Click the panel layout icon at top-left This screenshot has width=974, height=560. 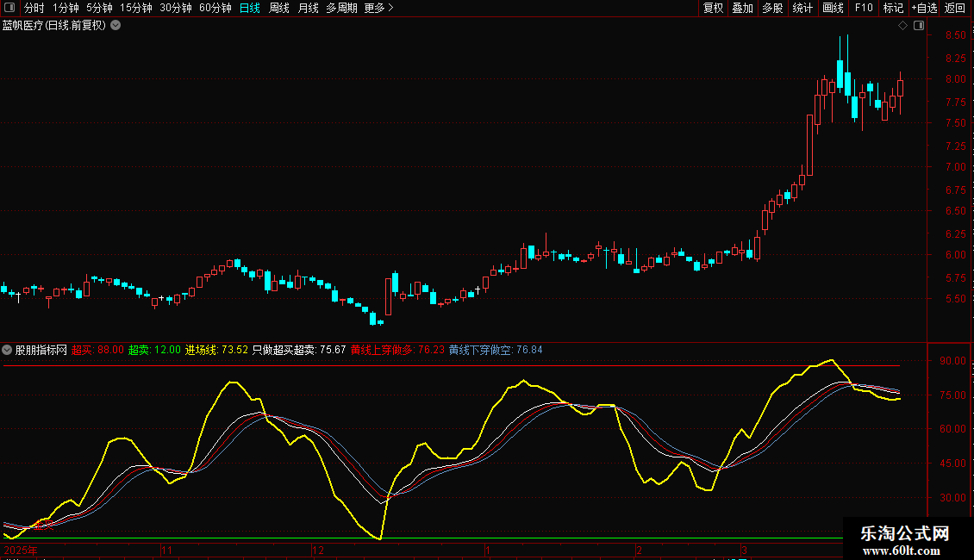tap(9, 8)
